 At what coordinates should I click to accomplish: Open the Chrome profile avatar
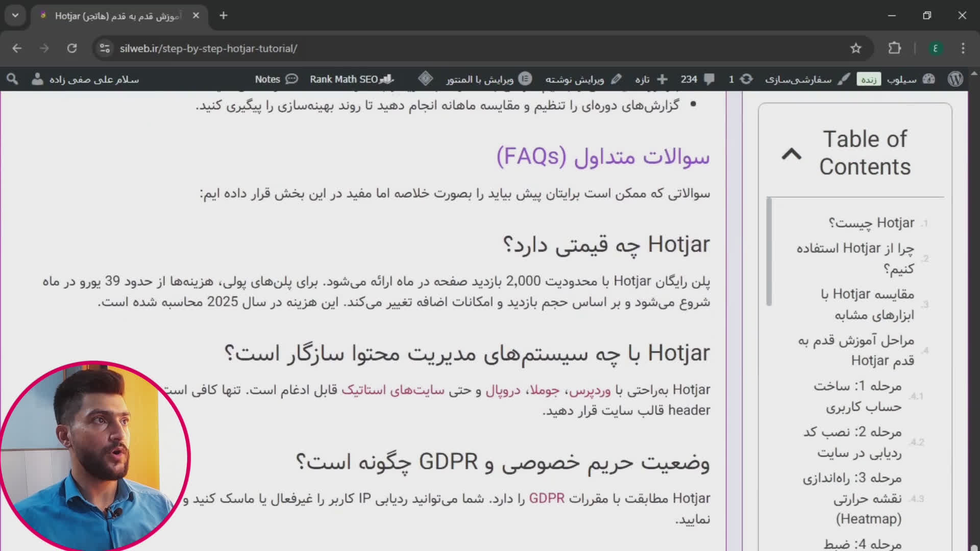tap(936, 48)
